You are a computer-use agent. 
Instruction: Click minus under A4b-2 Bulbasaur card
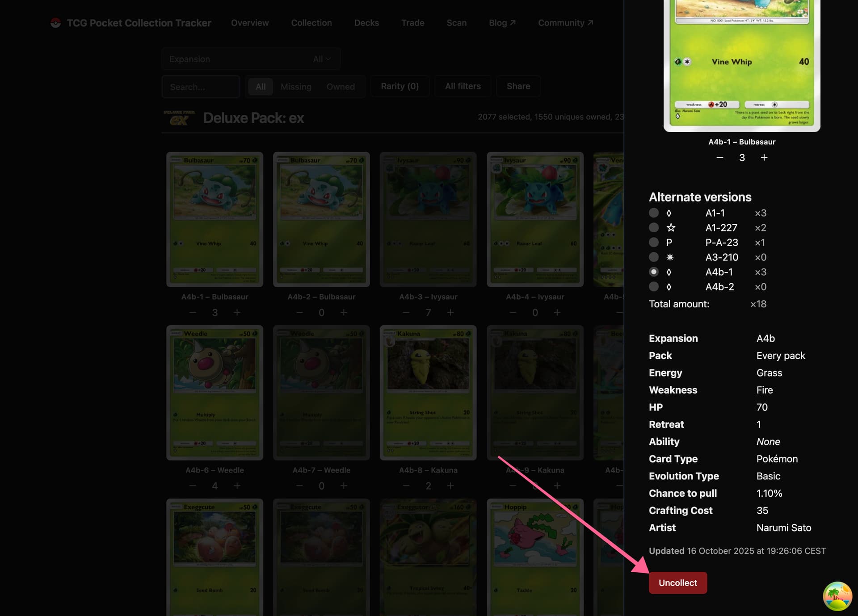pos(299,312)
